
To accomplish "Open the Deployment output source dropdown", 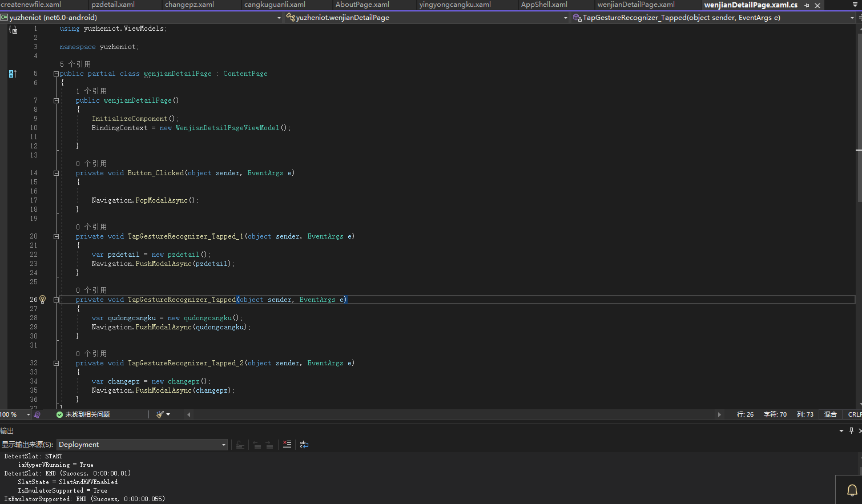I will 142,445.
